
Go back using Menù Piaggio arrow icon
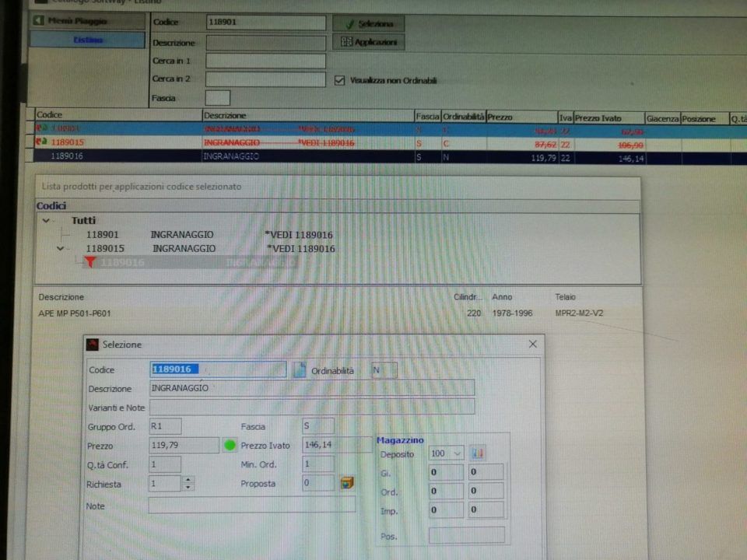click(x=37, y=21)
